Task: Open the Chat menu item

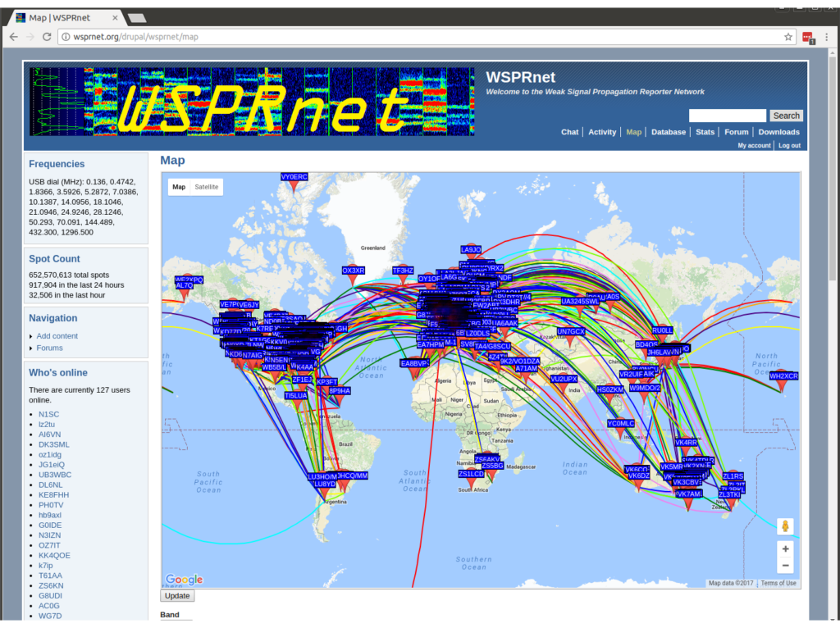Action: coord(569,132)
